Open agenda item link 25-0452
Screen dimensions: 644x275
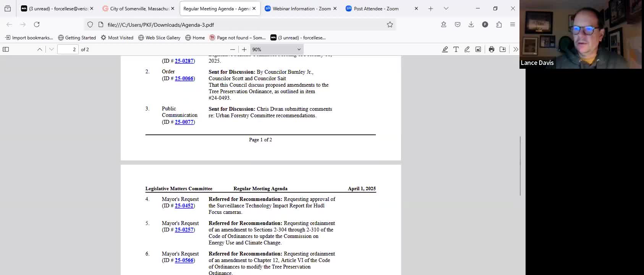pos(184,205)
